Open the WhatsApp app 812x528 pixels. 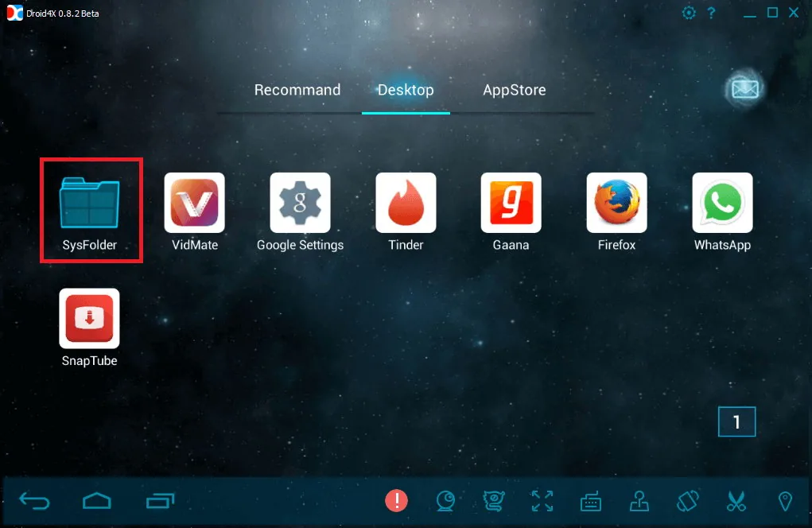[x=722, y=203]
